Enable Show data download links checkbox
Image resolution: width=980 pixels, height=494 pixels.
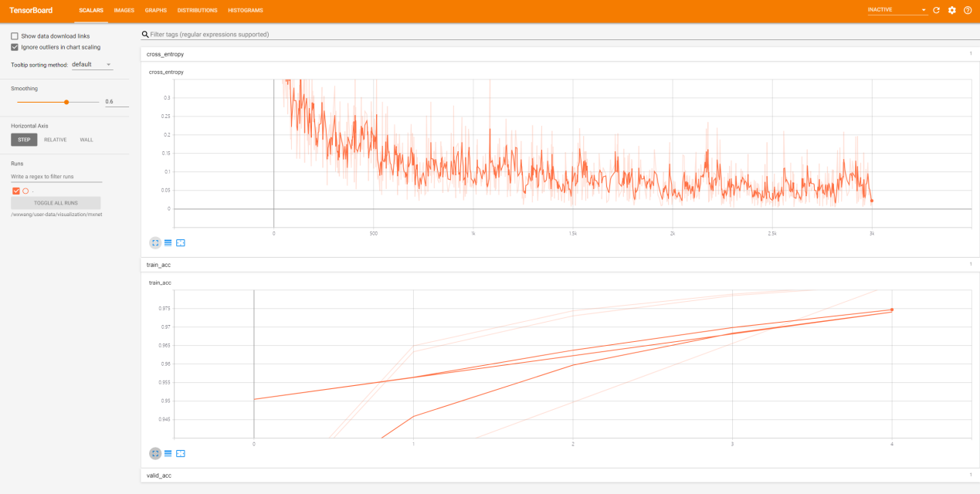(x=15, y=36)
